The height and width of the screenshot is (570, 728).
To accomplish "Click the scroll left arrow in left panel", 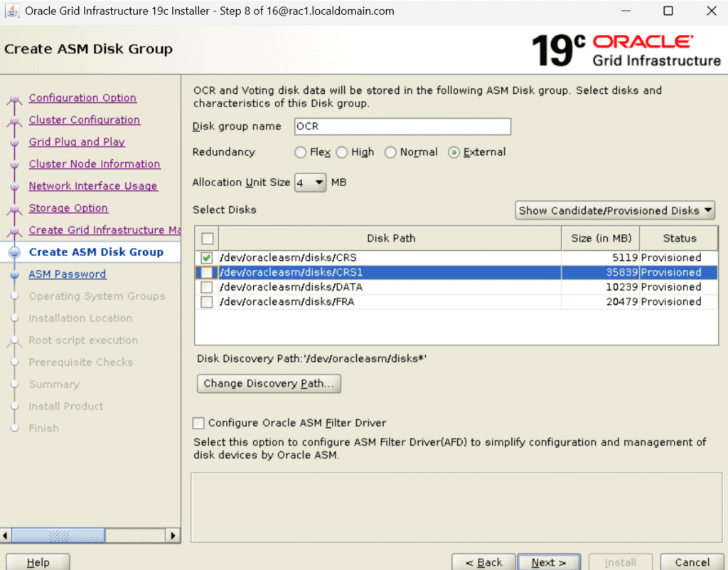I will [6, 535].
